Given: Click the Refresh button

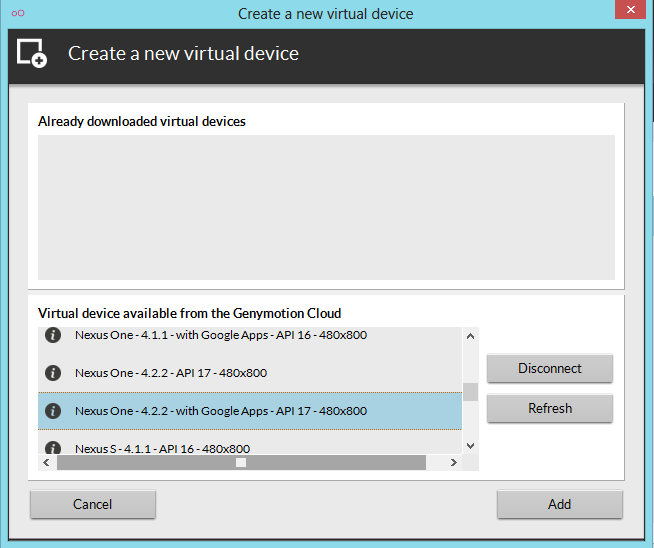Looking at the screenshot, I should [x=550, y=408].
